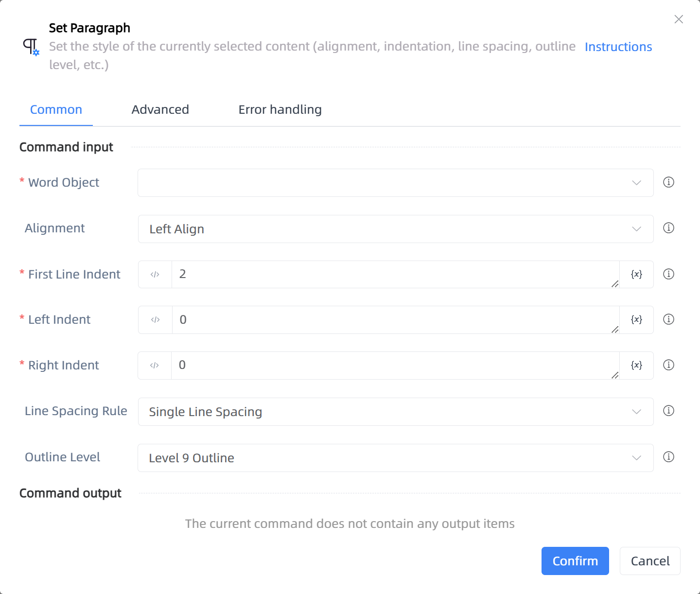Show info for First Line Indent
Viewport: 700px width, 594px height.
pos(669,274)
